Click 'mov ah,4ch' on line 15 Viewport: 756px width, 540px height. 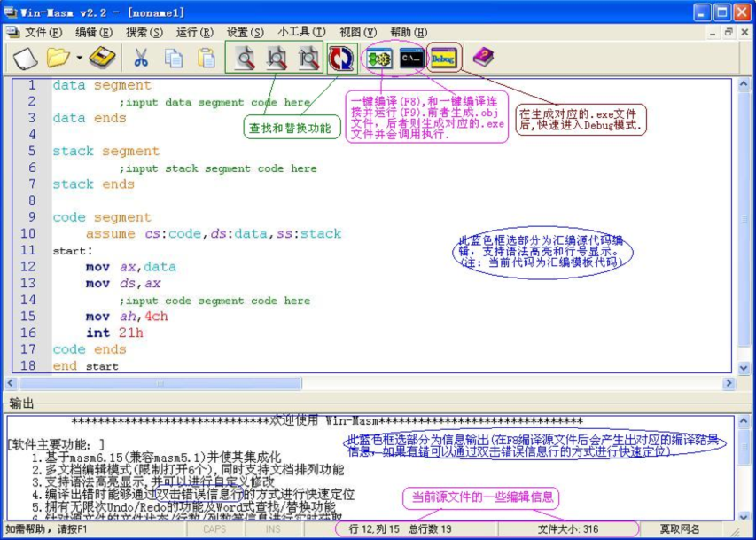[x=127, y=316]
